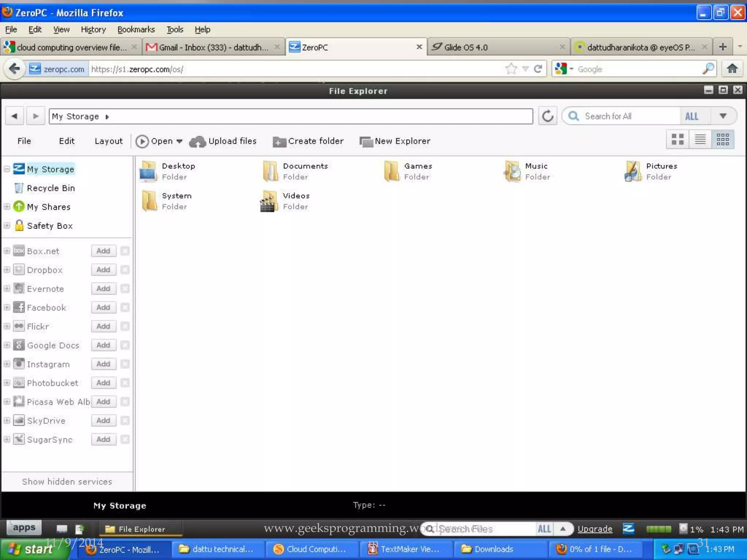Switch to large tiles view icon
Screen dimensions: 747x560
tap(677, 139)
